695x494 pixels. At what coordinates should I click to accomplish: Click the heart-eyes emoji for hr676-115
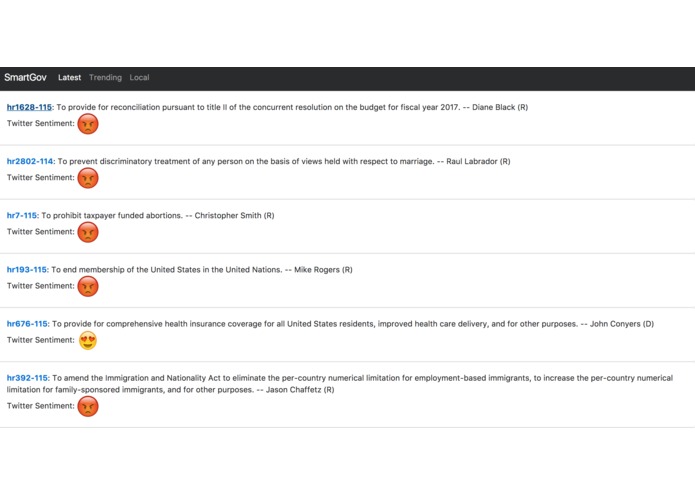(x=88, y=340)
